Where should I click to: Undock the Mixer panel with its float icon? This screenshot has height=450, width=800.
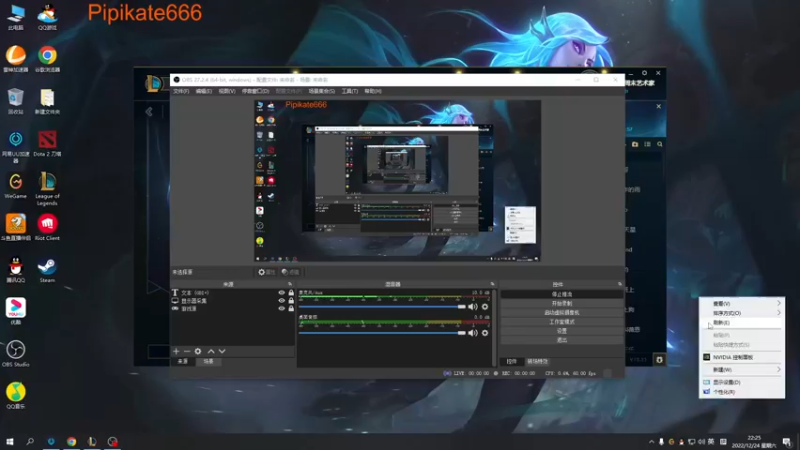click(x=492, y=284)
